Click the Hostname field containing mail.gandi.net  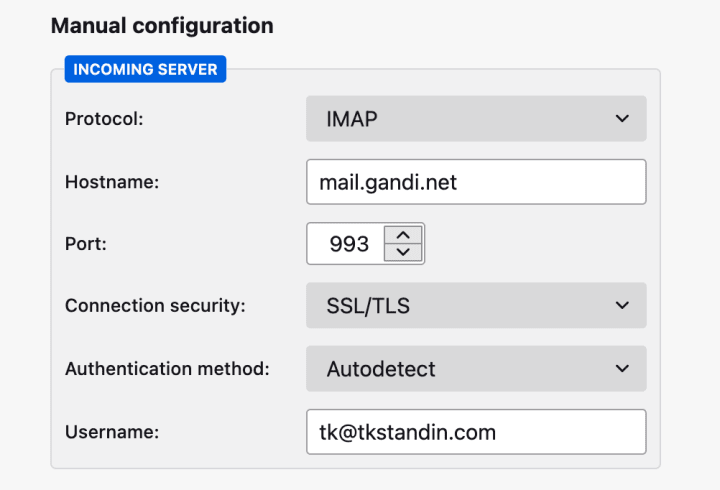coord(476,182)
